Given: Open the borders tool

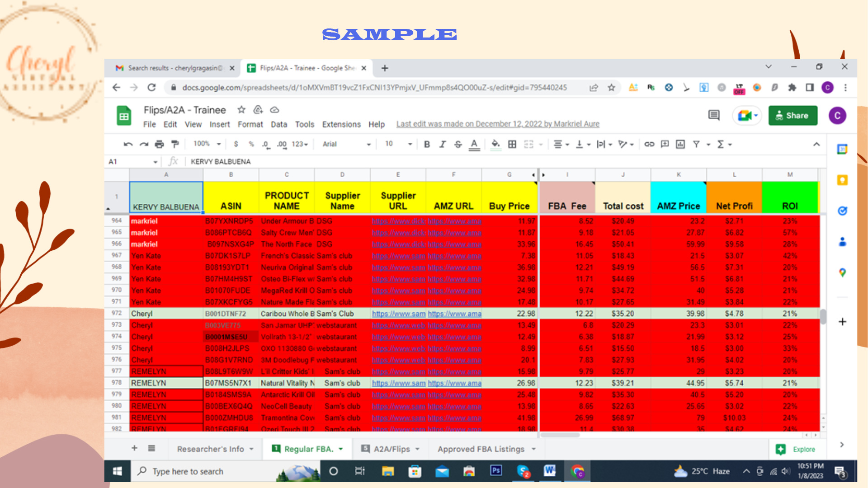Looking at the screenshot, I should [x=512, y=144].
